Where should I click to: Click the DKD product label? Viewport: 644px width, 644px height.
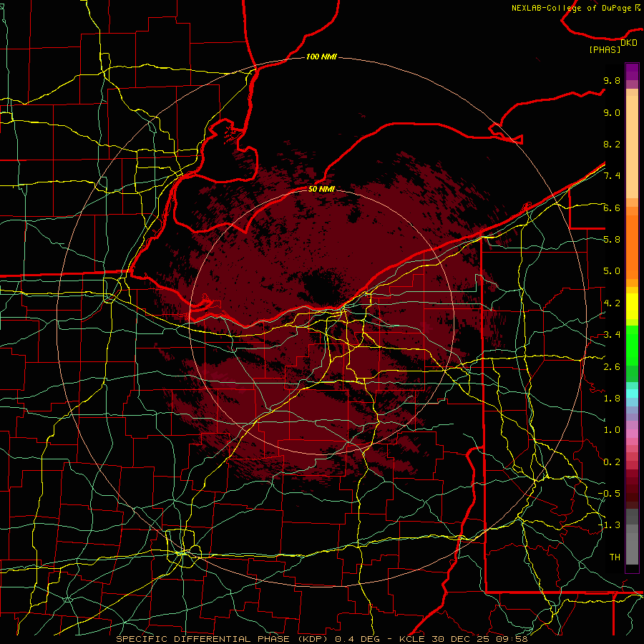point(629,43)
